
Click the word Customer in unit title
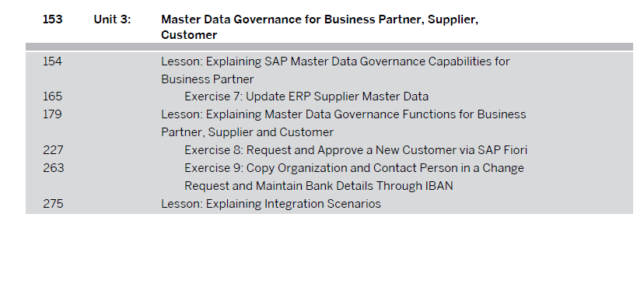(x=189, y=35)
